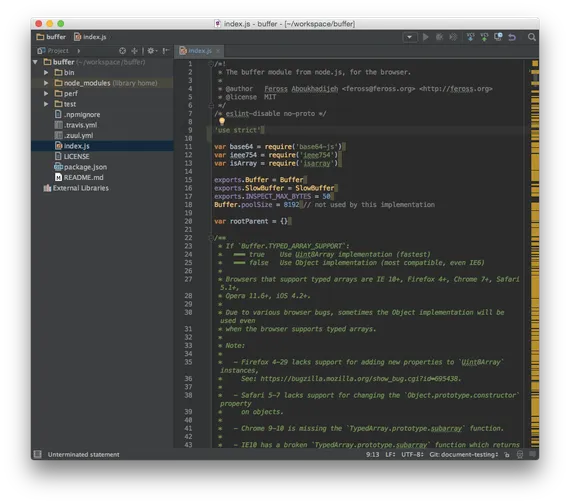Viewport: 570px width, 504px height.
Task: Change LF line separator in status bar
Action: pyautogui.click(x=390, y=455)
